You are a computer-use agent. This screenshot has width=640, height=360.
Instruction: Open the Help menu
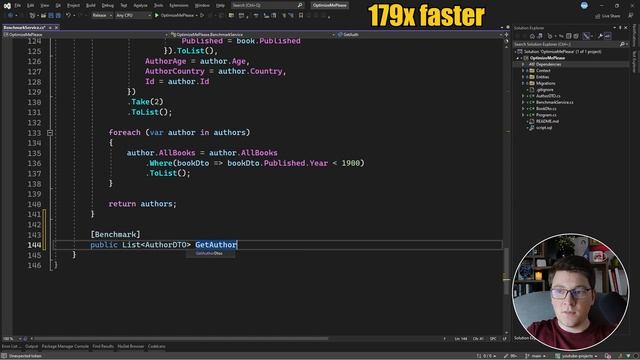point(220,6)
